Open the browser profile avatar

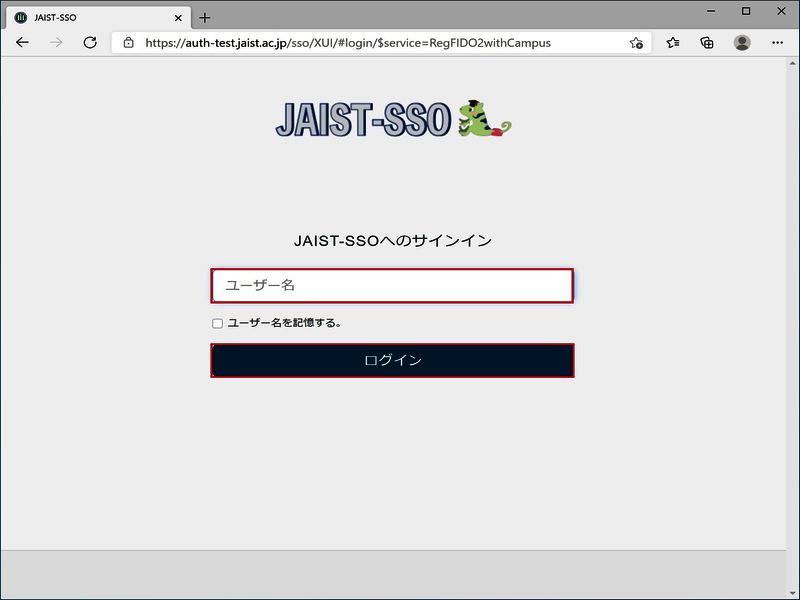(742, 43)
